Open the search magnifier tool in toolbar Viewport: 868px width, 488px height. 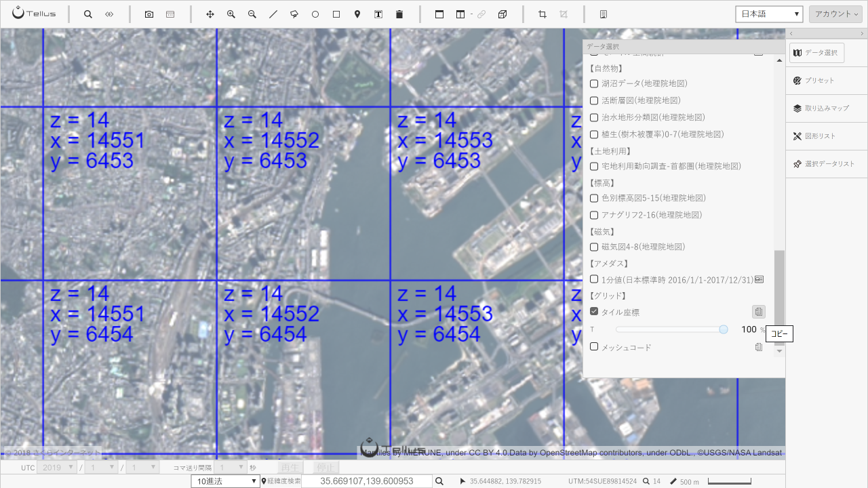coord(88,14)
